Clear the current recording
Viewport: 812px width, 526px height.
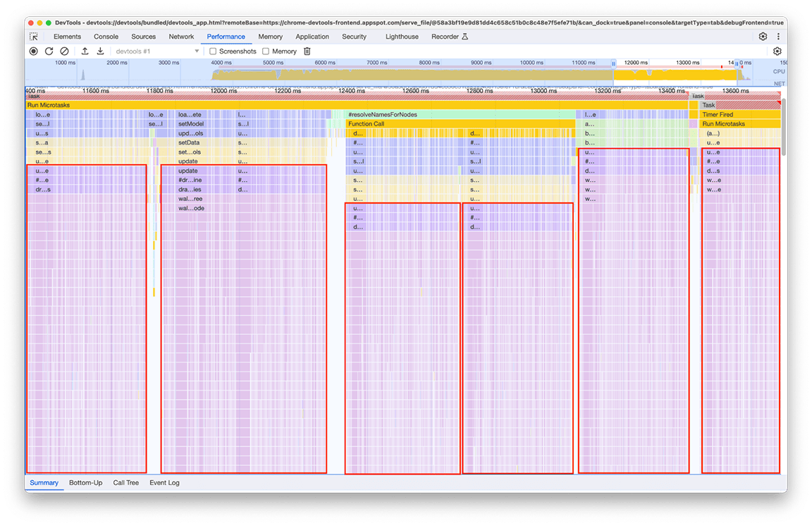tap(64, 51)
